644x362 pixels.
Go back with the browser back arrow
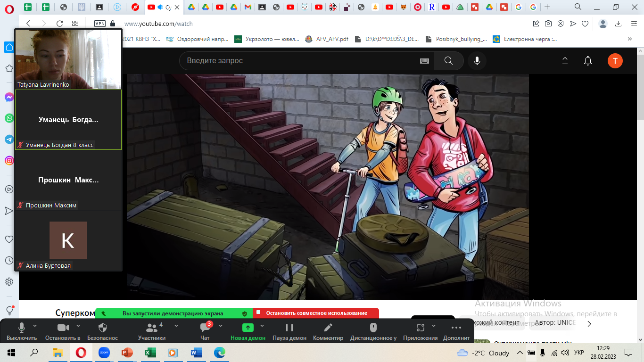(28, 24)
